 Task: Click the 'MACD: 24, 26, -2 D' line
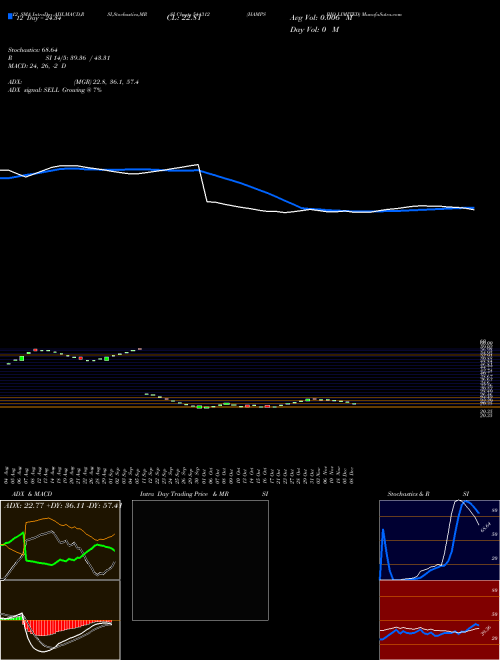[x=37, y=66]
